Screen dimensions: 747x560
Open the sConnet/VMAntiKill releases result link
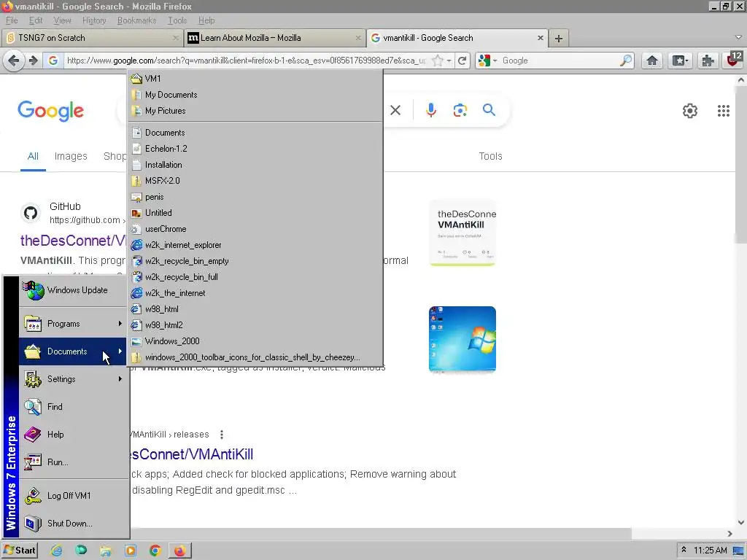point(192,454)
